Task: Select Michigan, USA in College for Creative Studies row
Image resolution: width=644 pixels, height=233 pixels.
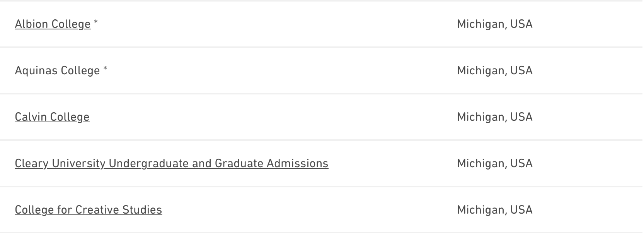Action: point(494,210)
